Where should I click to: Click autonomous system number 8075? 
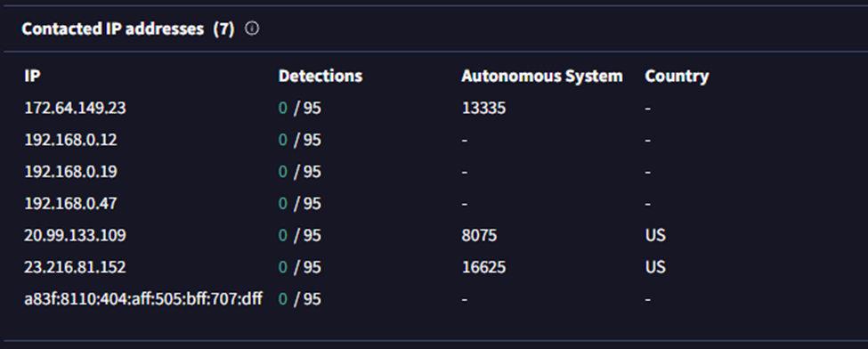(x=479, y=235)
